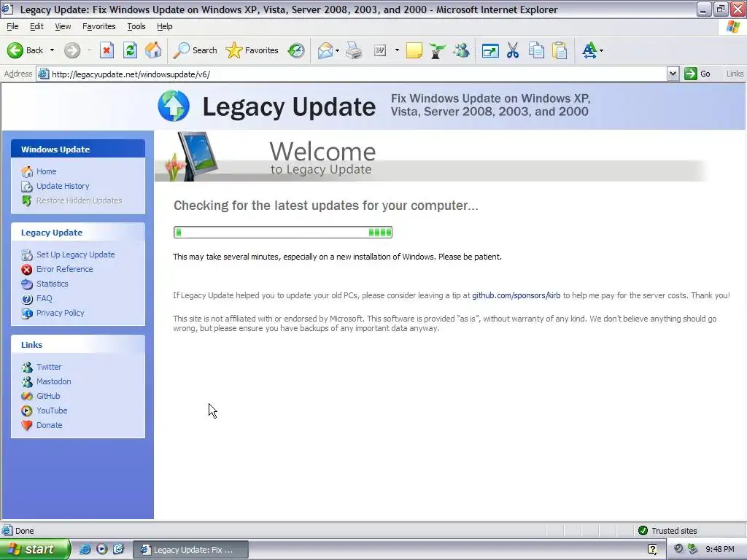Expand the Mail dropdown arrow
Image resolution: width=747 pixels, height=560 pixels.
pos(337,50)
